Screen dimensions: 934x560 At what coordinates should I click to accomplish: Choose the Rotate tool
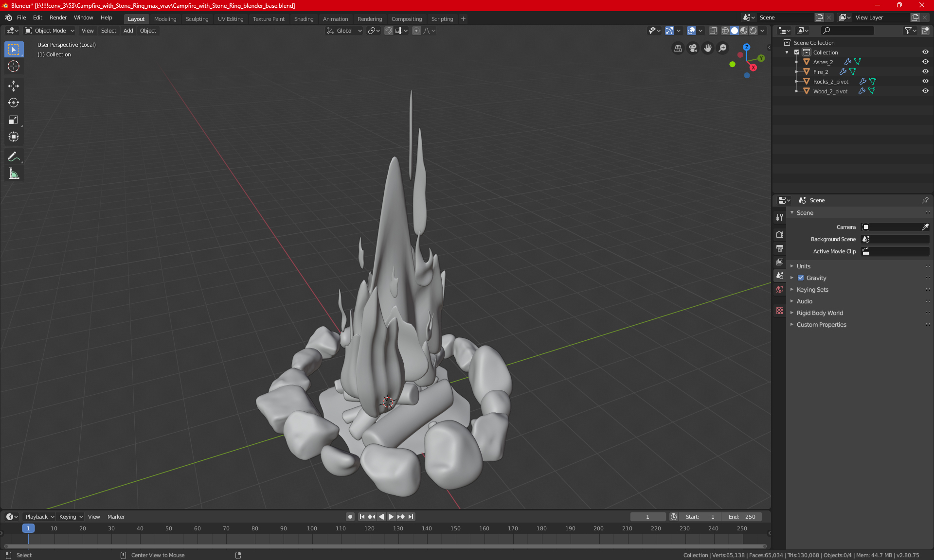pyautogui.click(x=14, y=103)
